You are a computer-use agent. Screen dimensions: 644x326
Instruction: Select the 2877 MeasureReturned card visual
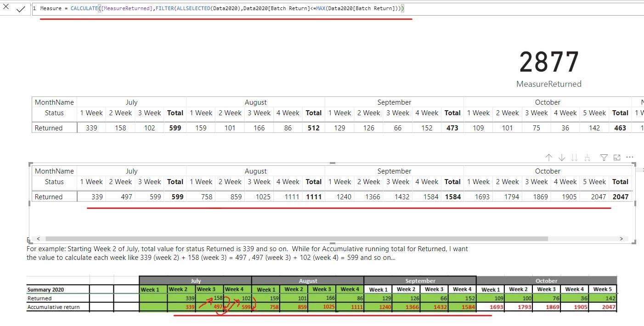point(549,69)
